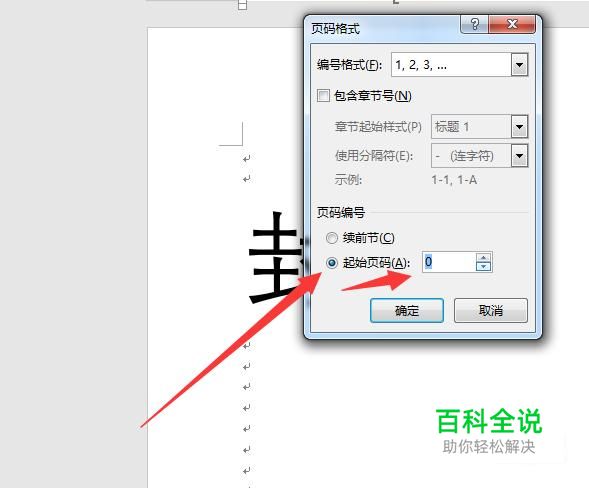Confirm with the 确定 button
589x488 pixels.
(x=407, y=310)
